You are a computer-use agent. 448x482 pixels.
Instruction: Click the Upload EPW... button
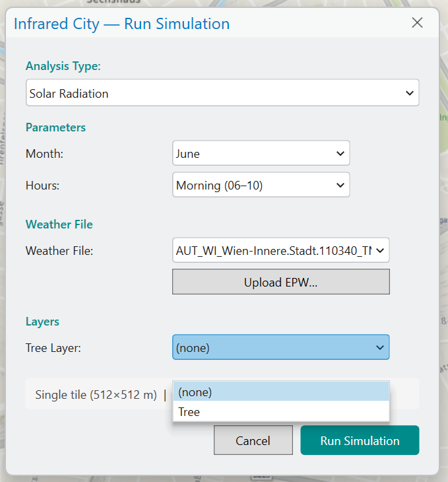point(281,282)
